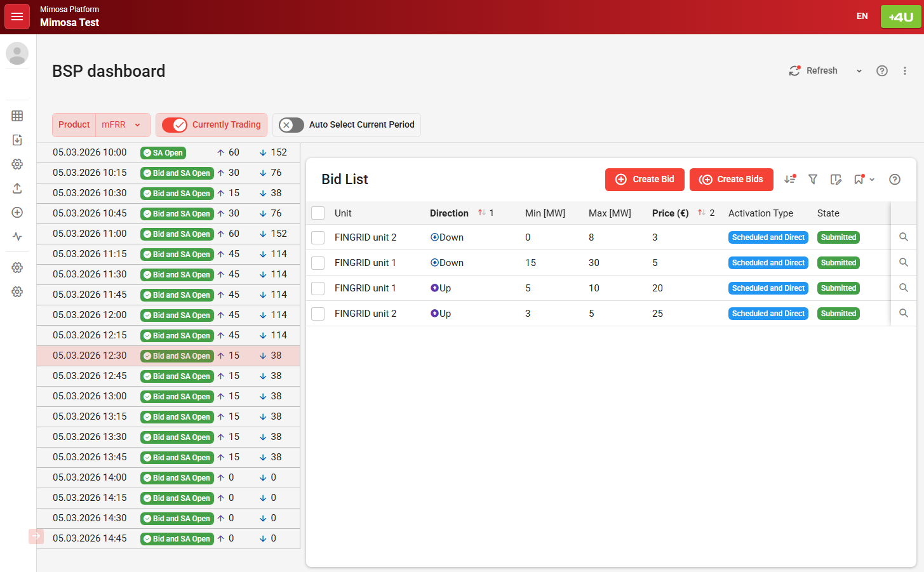Click the Create Bids button
Screen dimensions: 924x572
[731, 180]
